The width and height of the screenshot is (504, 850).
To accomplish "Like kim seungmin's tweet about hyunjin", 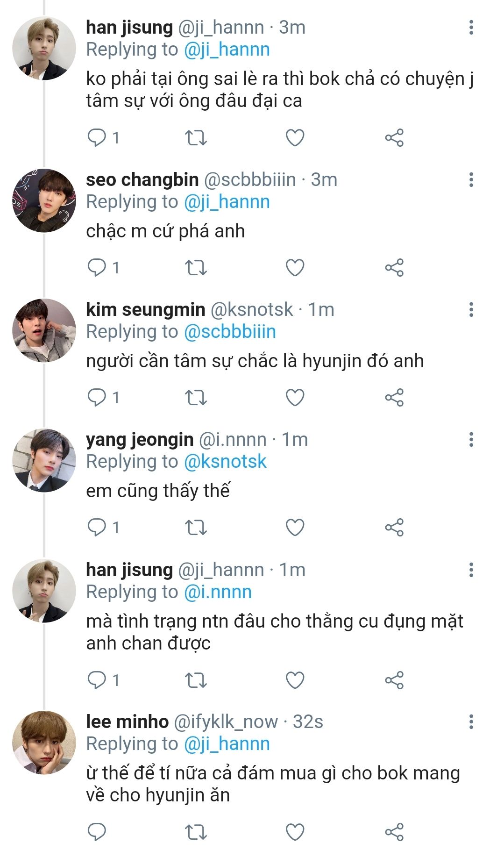I will pos(295,398).
